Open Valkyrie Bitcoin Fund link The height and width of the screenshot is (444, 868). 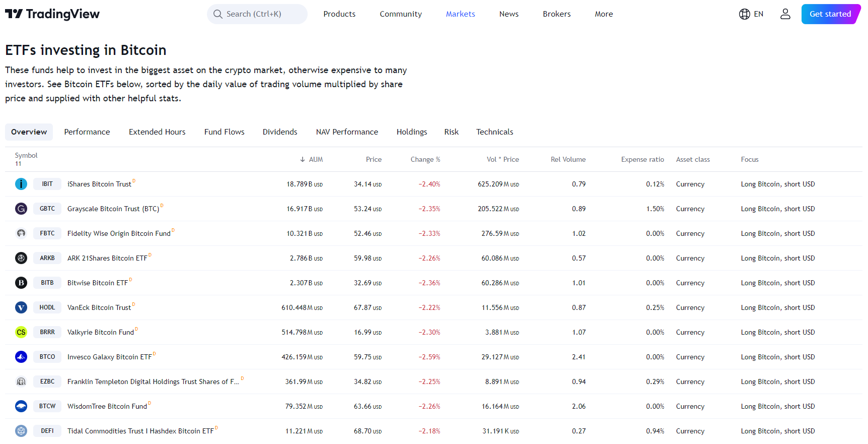coord(101,333)
